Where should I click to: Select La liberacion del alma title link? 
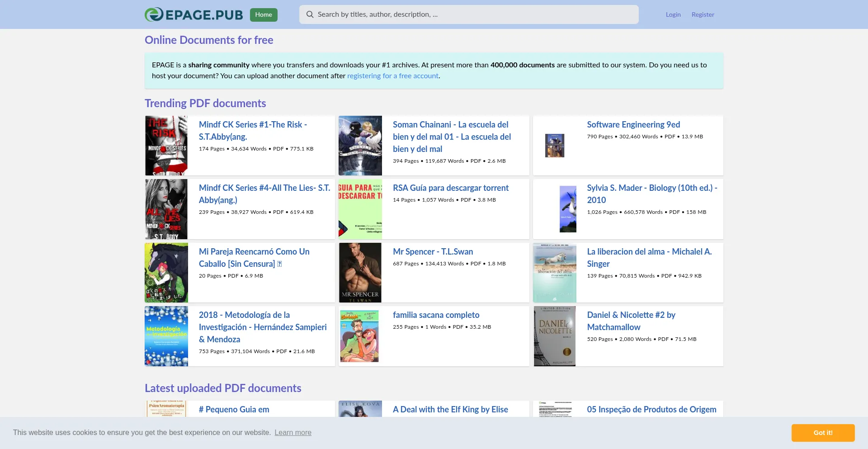pyautogui.click(x=649, y=257)
